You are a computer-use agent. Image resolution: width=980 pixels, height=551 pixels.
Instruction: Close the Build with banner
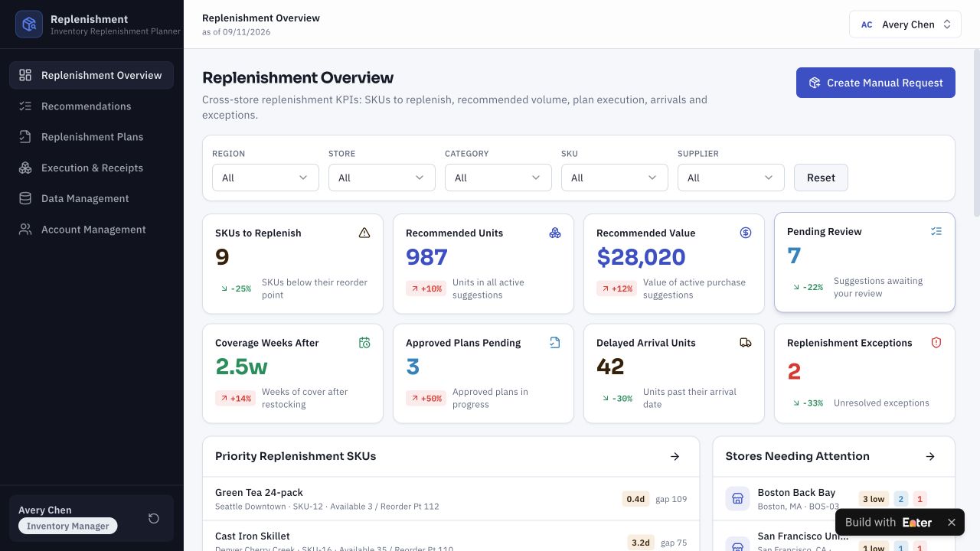click(x=952, y=522)
